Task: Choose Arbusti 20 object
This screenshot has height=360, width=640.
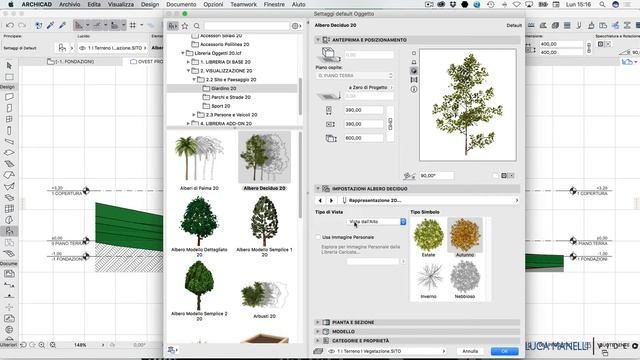Action: [x=264, y=299]
